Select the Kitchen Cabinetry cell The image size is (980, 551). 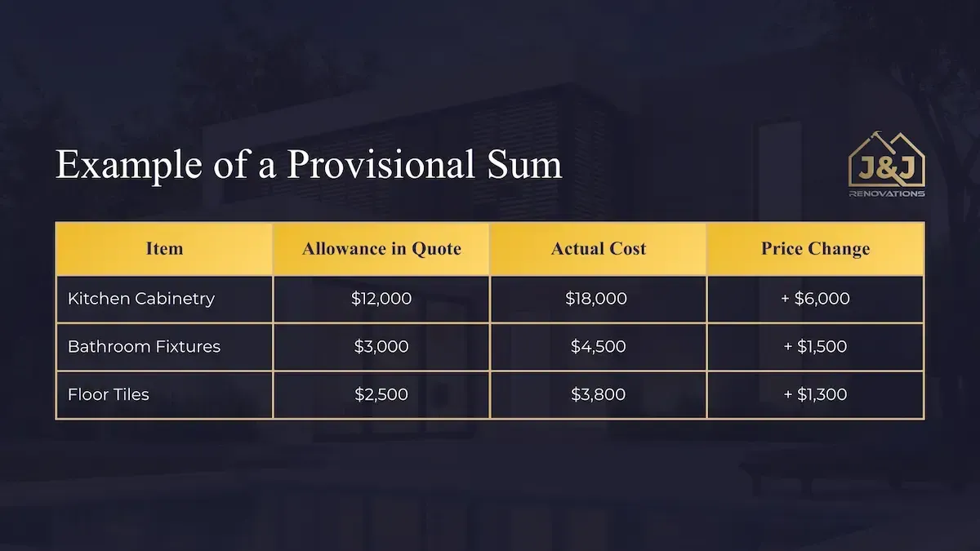pos(141,299)
